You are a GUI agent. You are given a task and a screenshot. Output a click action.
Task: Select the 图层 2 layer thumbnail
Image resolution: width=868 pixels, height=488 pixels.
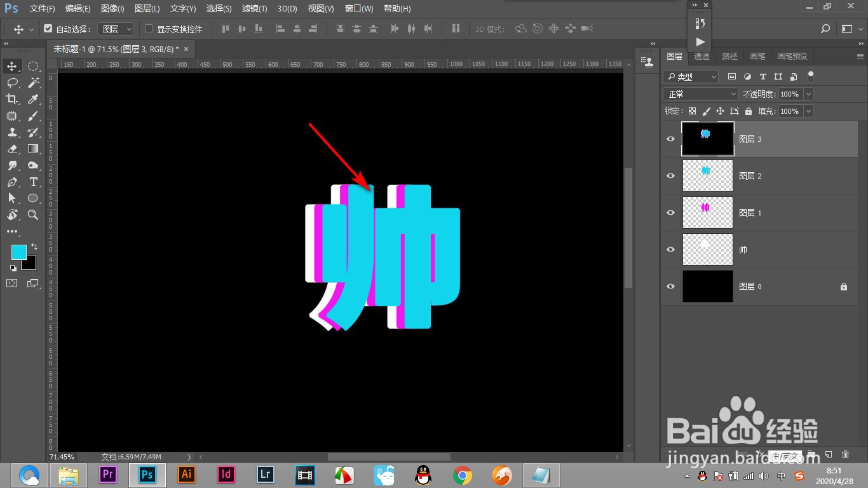click(x=708, y=175)
